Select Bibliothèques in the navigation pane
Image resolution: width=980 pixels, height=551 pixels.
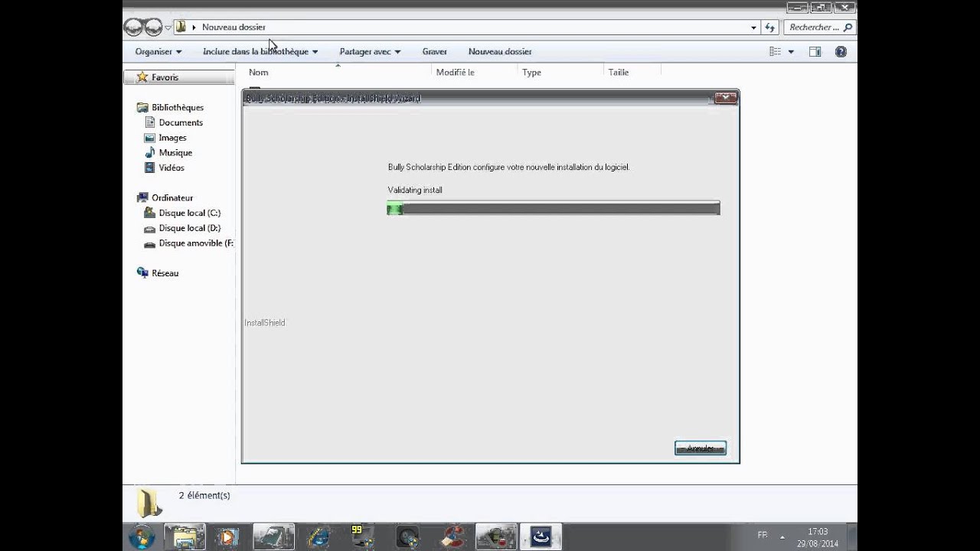[177, 107]
